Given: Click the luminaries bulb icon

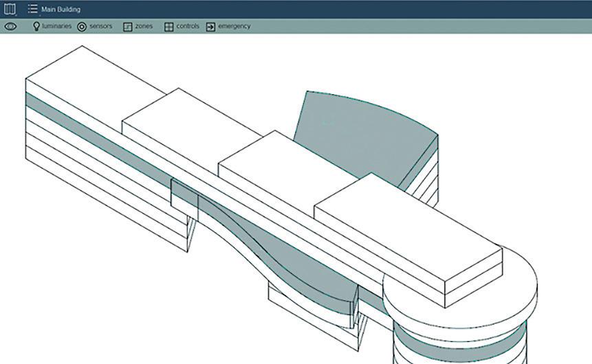Looking at the screenshot, I should [36, 26].
